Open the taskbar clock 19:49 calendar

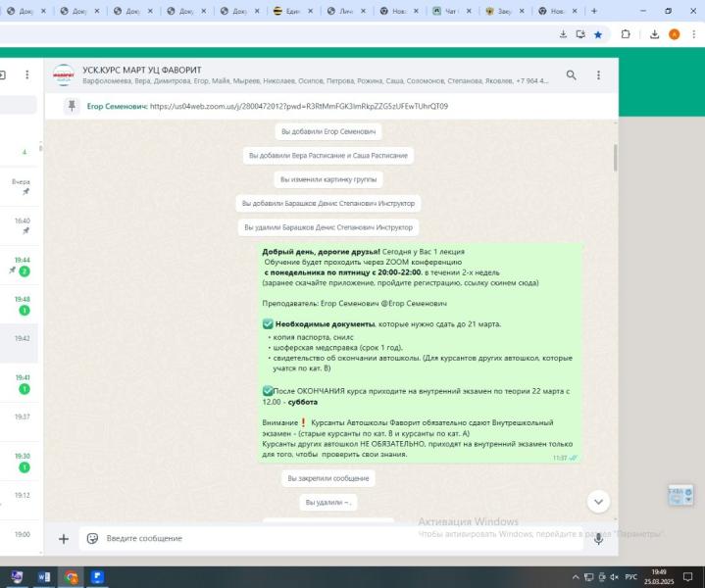tap(659, 577)
